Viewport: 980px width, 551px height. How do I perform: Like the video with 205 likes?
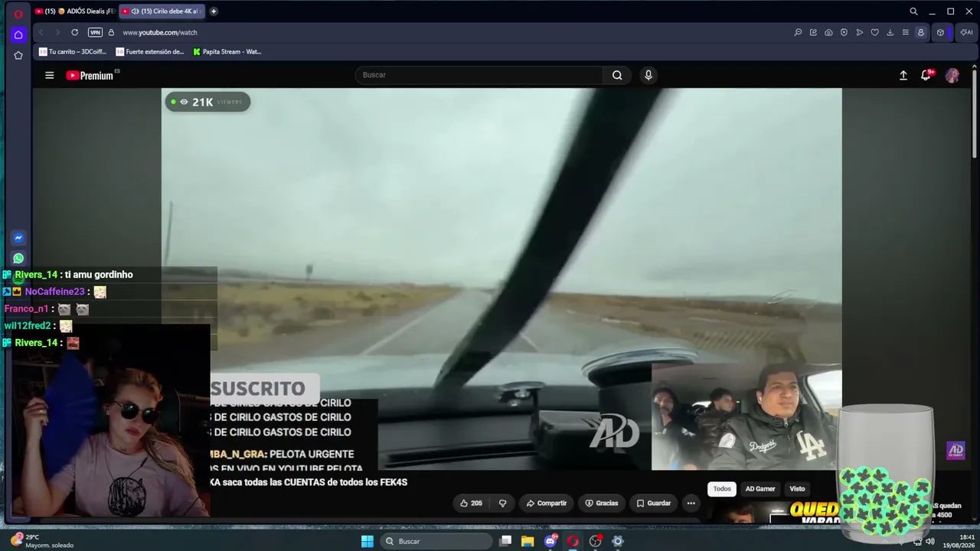tap(471, 503)
